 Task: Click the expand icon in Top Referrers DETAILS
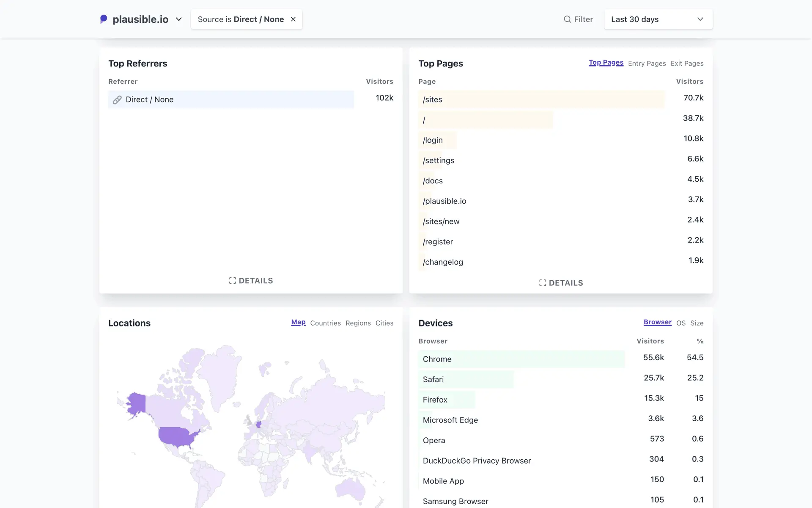point(232,281)
